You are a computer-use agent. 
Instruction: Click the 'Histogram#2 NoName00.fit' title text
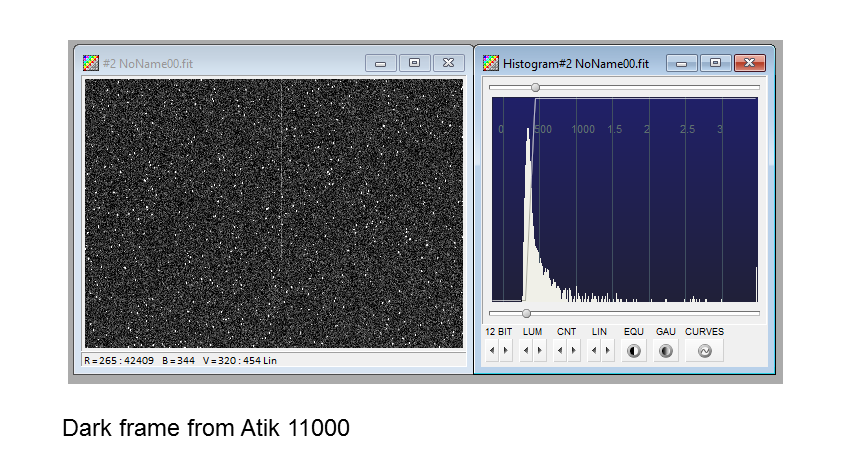point(576,64)
